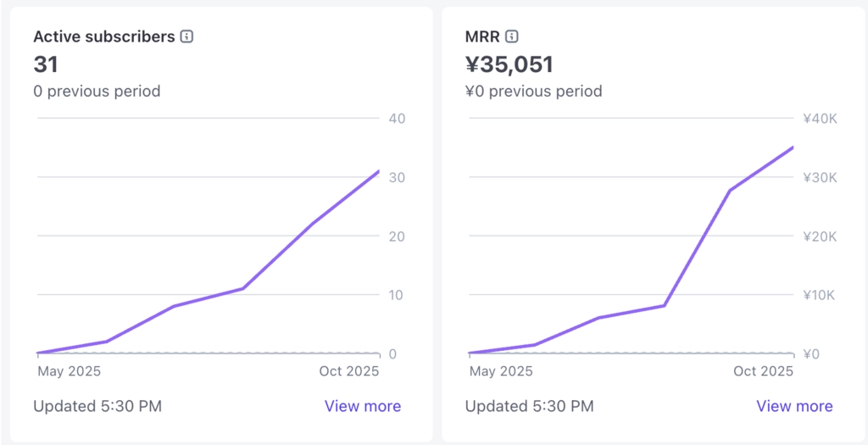Click the Active subscribers card title
This screenshot has width=868, height=445.
tap(103, 36)
